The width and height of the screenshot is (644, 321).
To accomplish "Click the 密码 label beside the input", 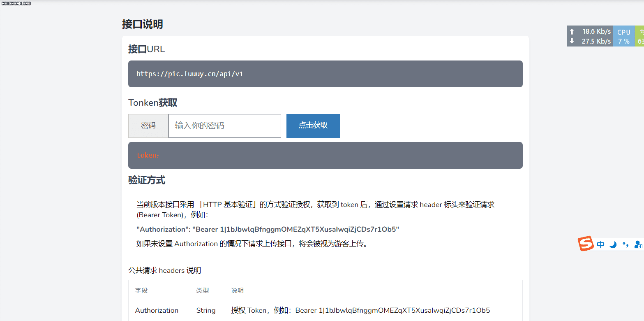I will [148, 126].
